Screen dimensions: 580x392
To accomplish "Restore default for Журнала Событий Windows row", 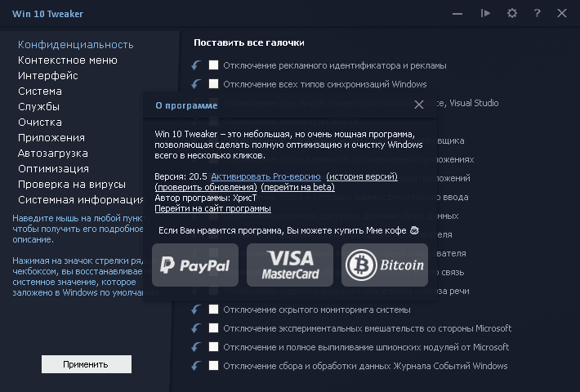I will (x=196, y=366).
